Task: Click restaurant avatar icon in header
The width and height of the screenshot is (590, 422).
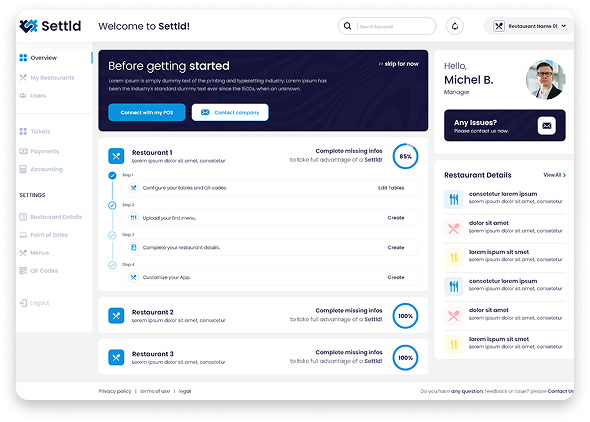Action: point(499,26)
